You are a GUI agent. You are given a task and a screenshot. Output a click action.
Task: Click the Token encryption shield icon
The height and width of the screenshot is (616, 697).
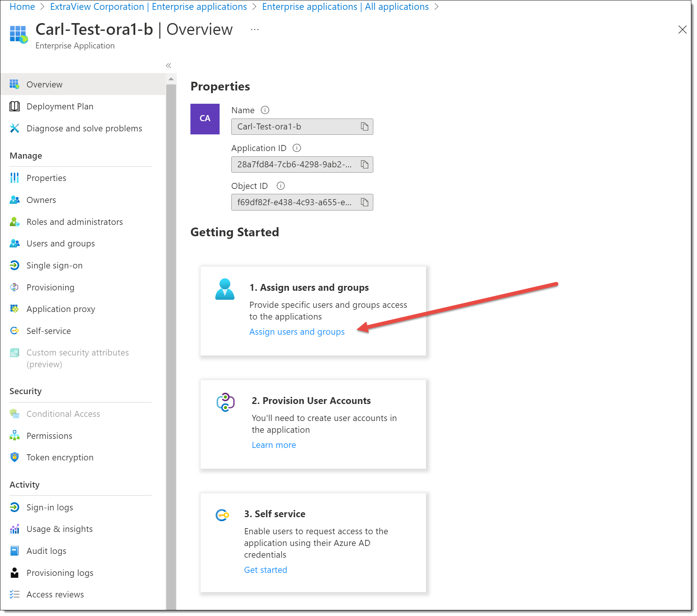14,457
